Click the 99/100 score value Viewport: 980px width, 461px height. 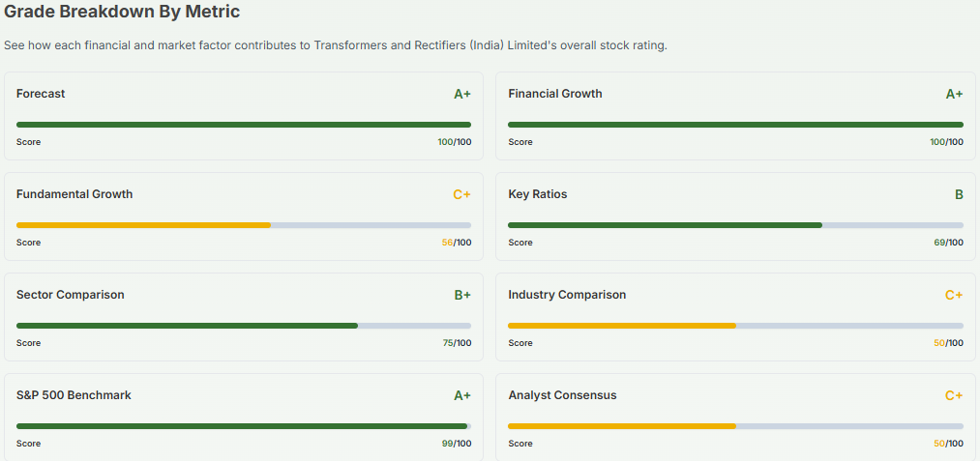(x=457, y=444)
